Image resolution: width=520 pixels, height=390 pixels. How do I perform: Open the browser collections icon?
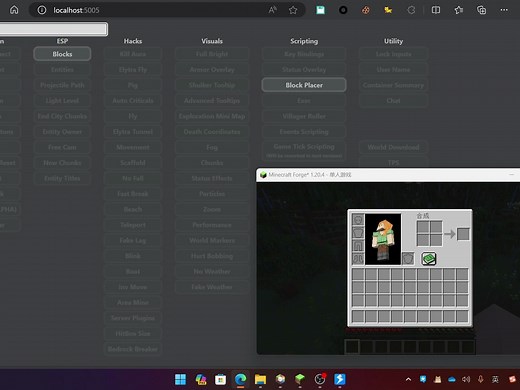click(481, 10)
